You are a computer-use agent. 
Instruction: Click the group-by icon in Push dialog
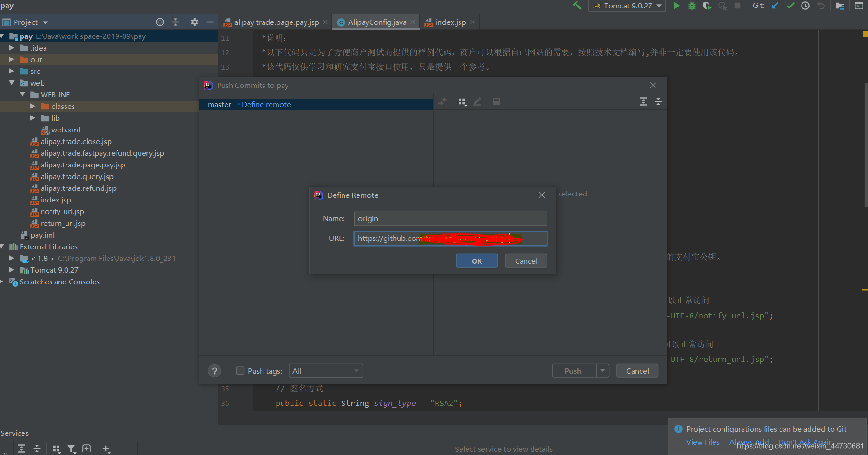click(x=462, y=101)
